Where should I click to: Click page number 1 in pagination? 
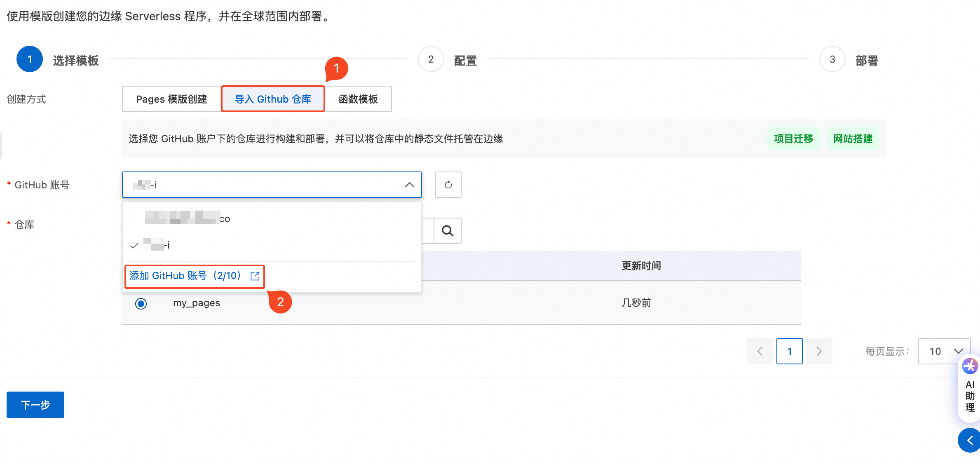tap(789, 351)
